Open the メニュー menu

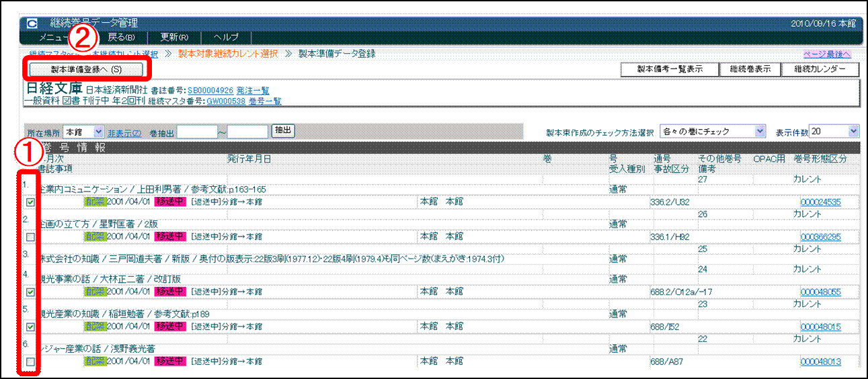[x=52, y=37]
